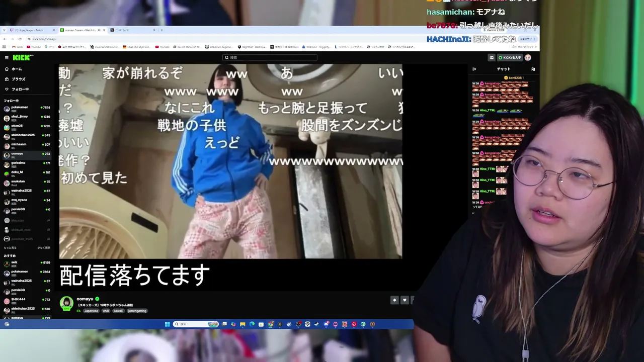This screenshot has height=362, width=644.
Task: Select the ottan25 channel
Action: [x=27, y=127]
